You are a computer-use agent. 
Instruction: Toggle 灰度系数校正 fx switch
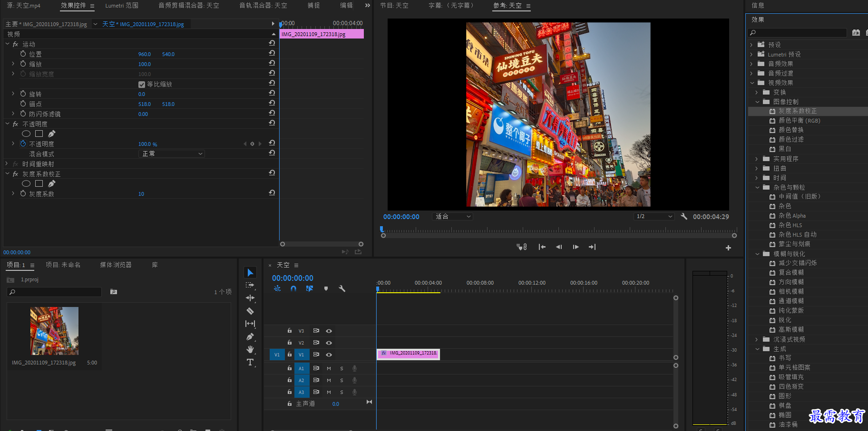click(x=15, y=174)
